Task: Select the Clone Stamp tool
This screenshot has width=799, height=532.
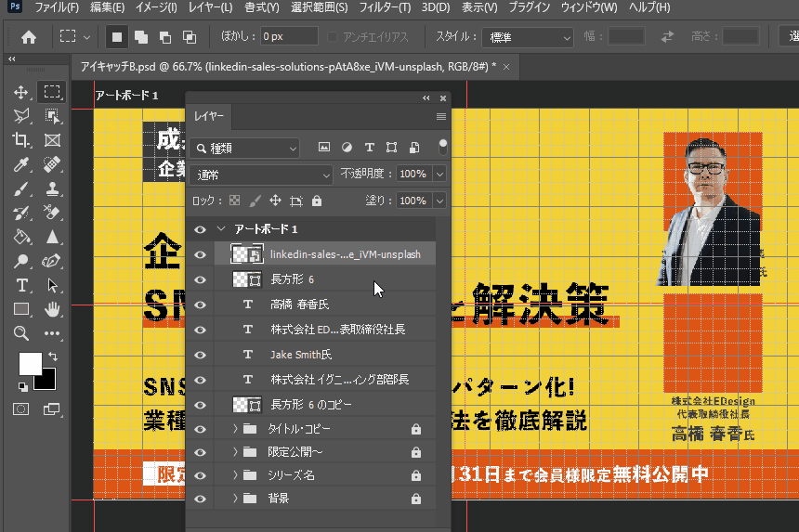Action: click(51, 188)
